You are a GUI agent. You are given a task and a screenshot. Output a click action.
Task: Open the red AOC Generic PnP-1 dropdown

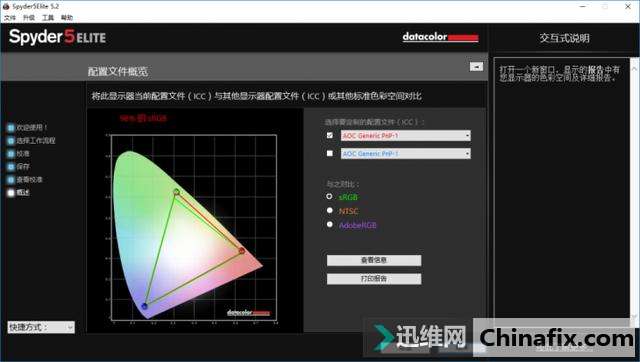pyautogui.click(x=406, y=135)
